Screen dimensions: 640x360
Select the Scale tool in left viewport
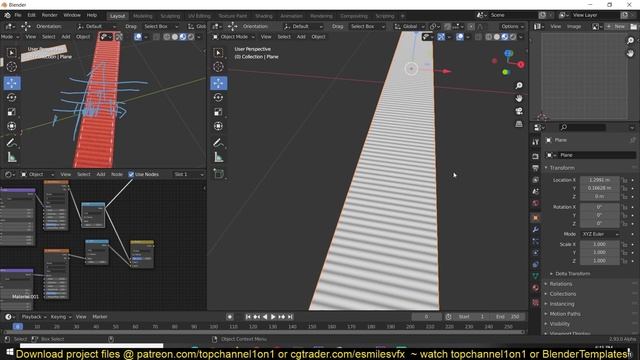tap(12, 112)
